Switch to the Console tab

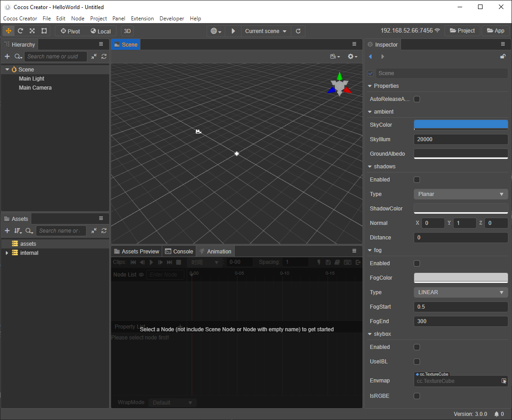pos(179,252)
